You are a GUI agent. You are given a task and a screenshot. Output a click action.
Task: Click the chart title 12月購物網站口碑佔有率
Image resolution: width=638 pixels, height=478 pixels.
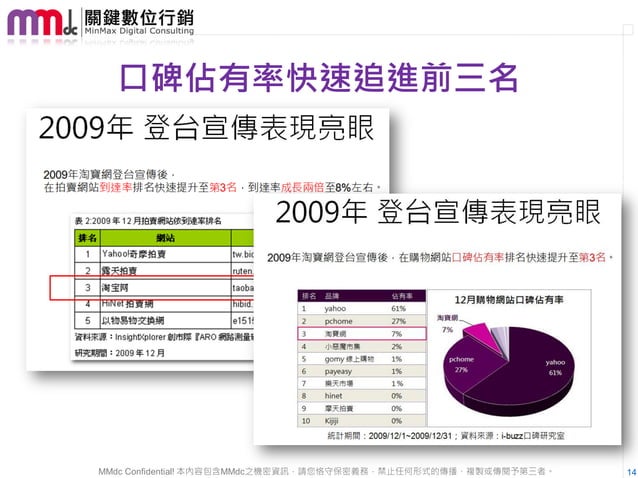[x=509, y=300]
